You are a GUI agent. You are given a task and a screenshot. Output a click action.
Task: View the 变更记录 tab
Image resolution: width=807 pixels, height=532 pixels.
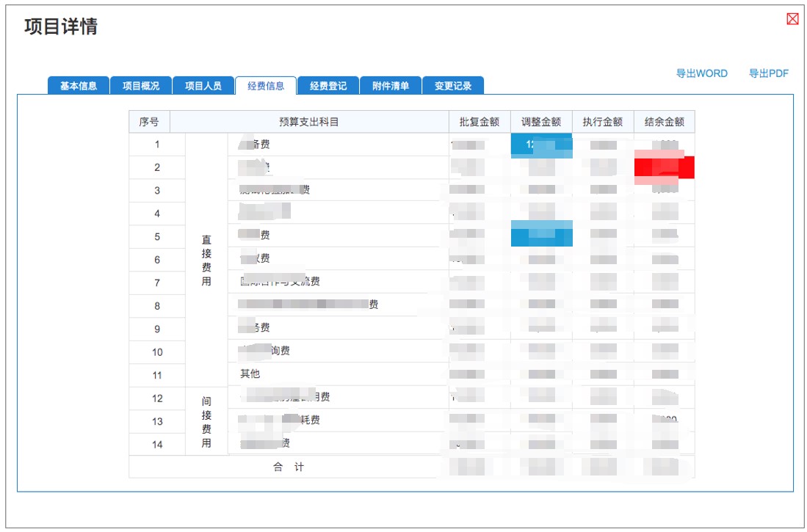453,85
